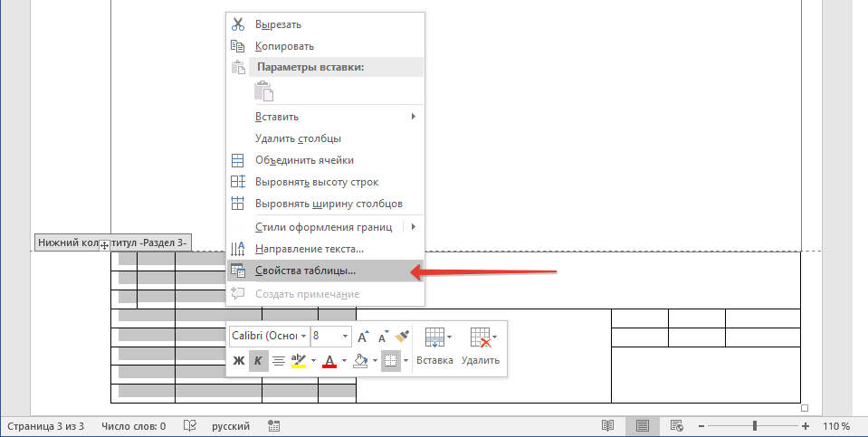Image resolution: width=868 pixels, height=437 pixels.
Task: Open Свойства таблицы dialog entry
Action: pos(325,271)
